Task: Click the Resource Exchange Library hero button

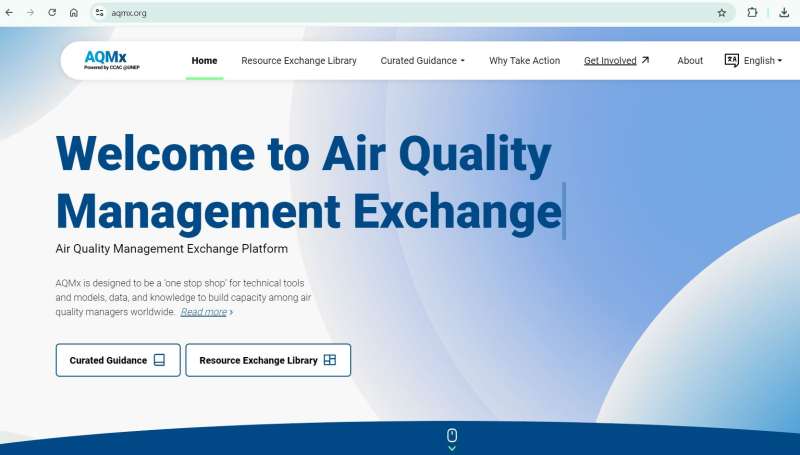Action: [x=268, y=360]
